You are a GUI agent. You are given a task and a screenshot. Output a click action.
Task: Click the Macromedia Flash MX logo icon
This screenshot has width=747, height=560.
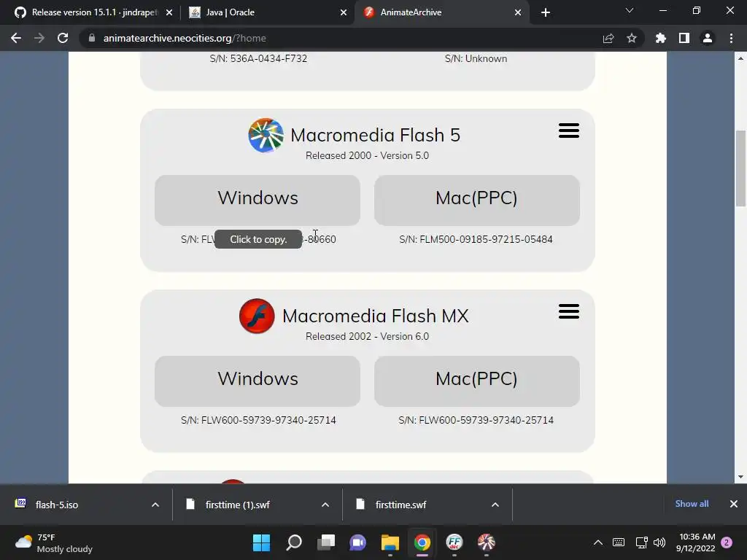(257, 316)
